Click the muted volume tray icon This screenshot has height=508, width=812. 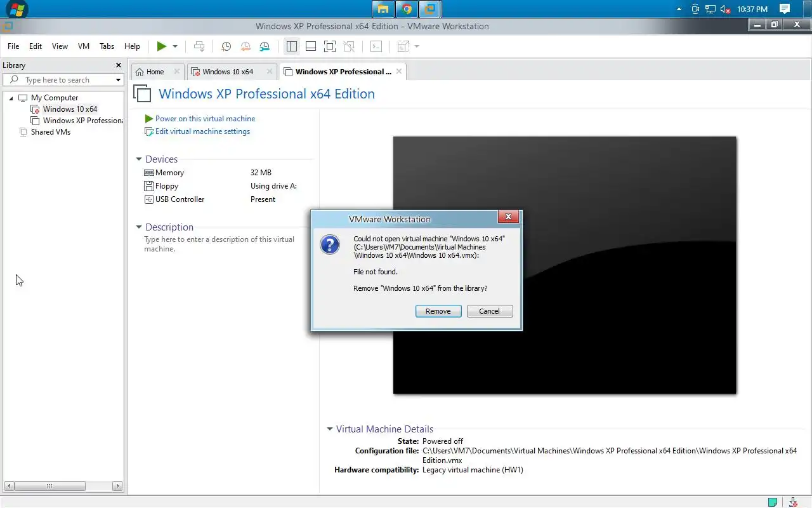pyautogui.click(x=726, y=10)
